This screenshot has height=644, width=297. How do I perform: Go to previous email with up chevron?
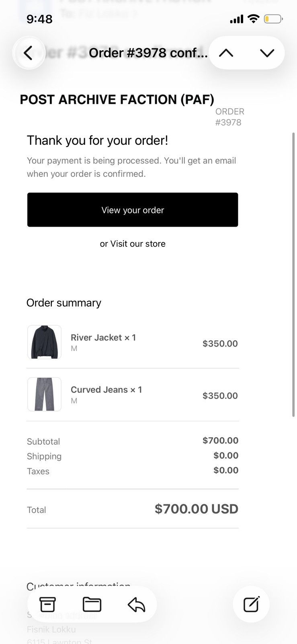click(226, 53)
